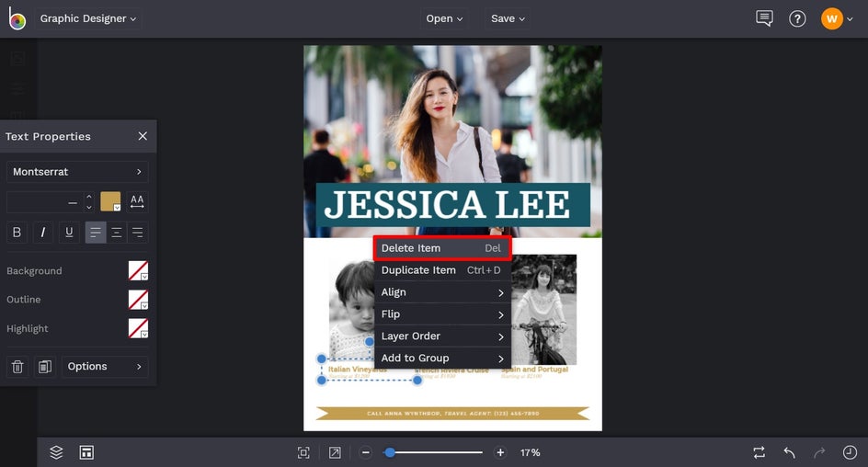This screenshot has width=868, height=467.
Task: Click the Highlight label in panel
Action: [28, 329]
